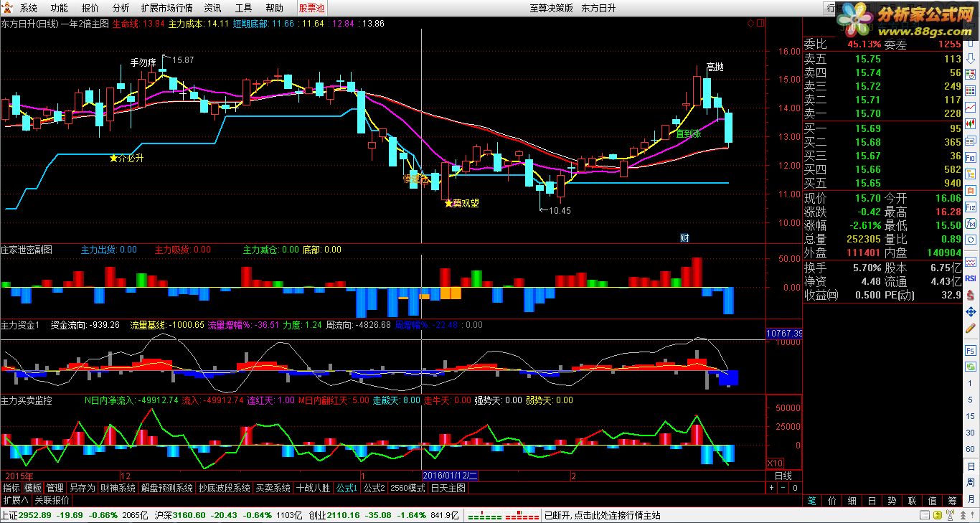Expand the 扩展∧ panel tab

click(x=15, y=500)
